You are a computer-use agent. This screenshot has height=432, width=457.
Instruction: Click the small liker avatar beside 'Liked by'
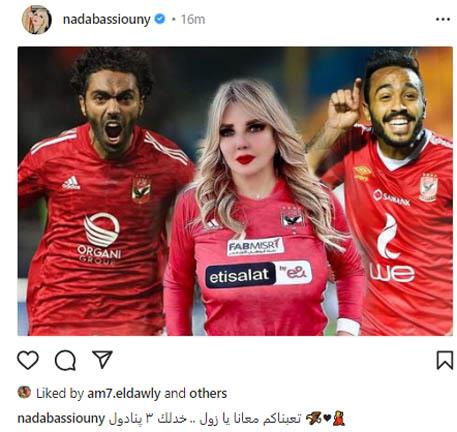tap(24, 392)
